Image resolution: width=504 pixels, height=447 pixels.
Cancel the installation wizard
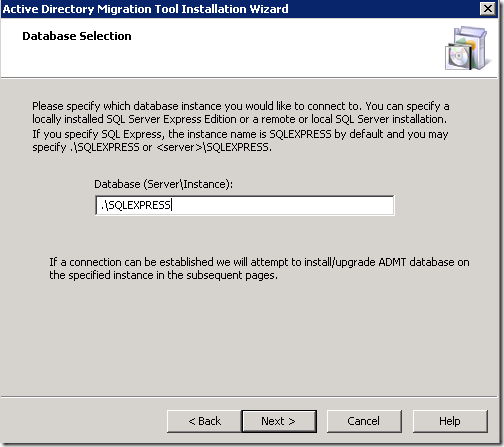pos(364,421)
